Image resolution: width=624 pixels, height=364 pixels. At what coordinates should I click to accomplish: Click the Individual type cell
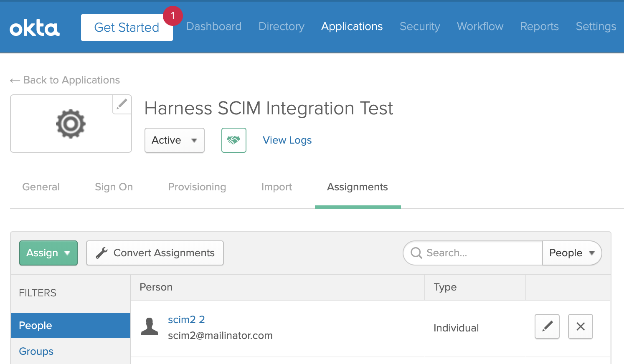click(x=456, y=328)
